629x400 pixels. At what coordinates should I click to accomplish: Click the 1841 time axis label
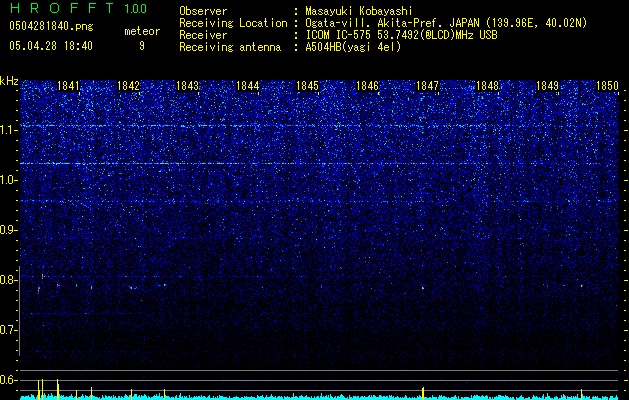68,86
